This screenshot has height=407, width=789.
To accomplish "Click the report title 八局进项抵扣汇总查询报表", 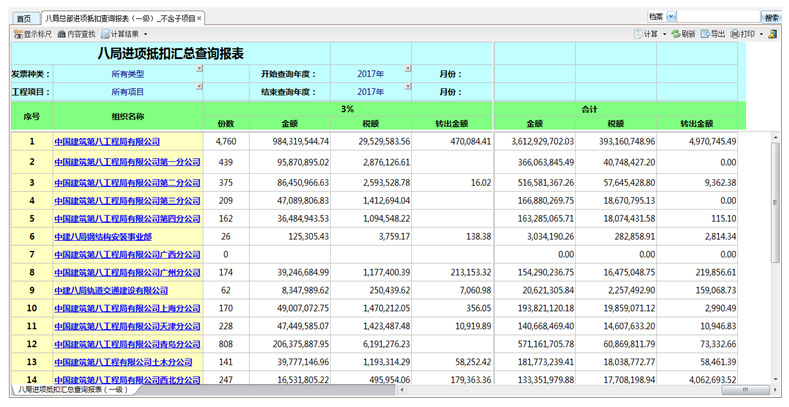I will pyautogui.click(x=171, y=54).
